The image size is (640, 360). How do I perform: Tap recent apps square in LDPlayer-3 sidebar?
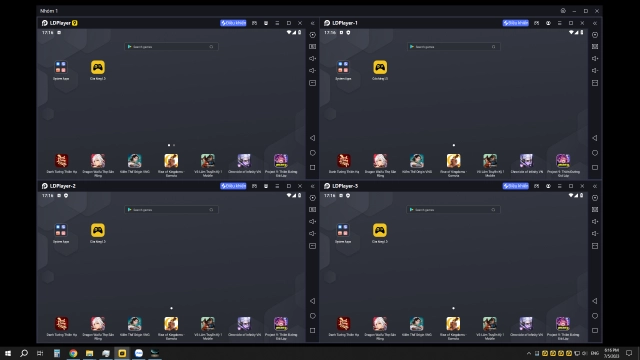click(595, 330)
